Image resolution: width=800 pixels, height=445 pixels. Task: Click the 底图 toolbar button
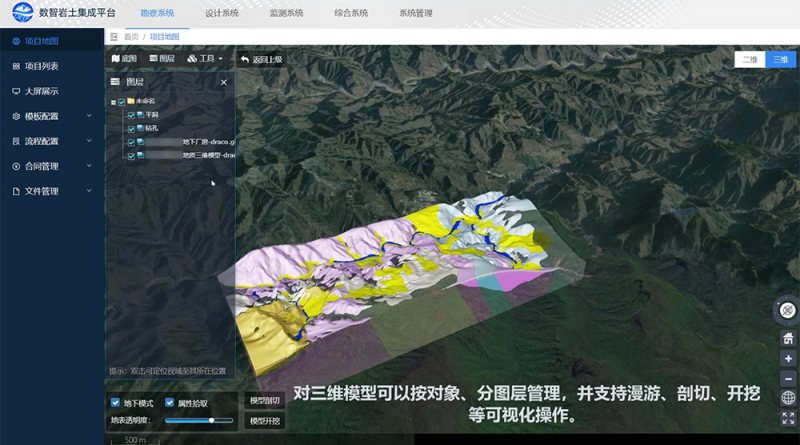124,59
